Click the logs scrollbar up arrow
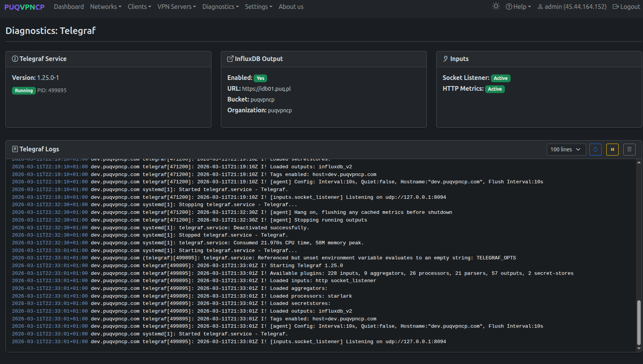Image resolution: width=643 pixels, height=364 pixels. 639,163
